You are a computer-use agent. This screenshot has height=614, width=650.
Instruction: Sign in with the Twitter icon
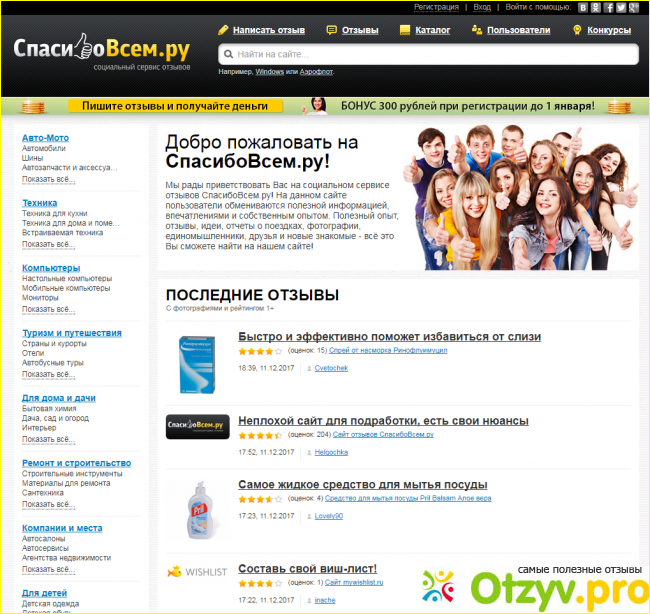pos(620,7)
